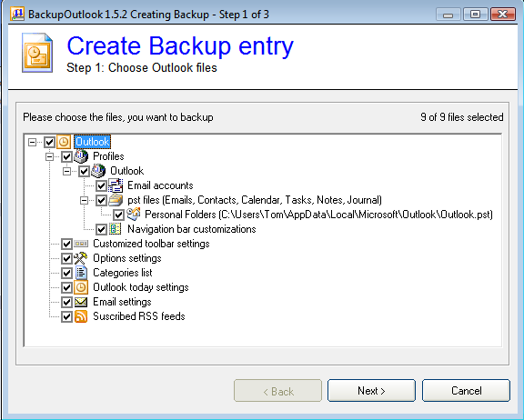This screenshot has width=524, height=420.
Task: Uncheck the Email settings checkbox
Action: tap(66, 302)
